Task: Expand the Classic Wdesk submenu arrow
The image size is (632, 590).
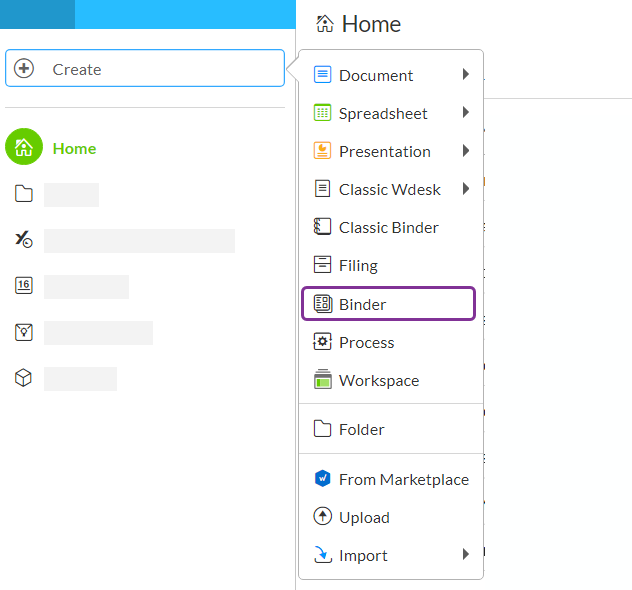Action: tap(466, 188)
